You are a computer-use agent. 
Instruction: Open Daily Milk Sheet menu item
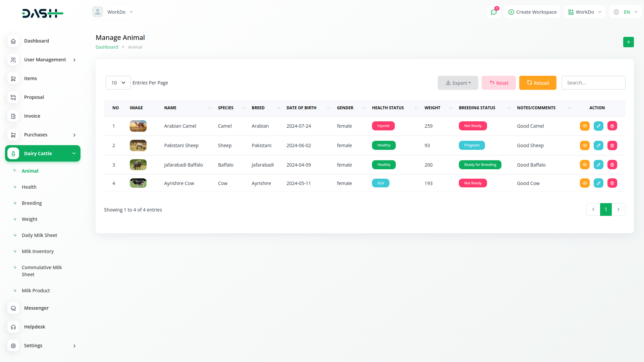point(39,235)
